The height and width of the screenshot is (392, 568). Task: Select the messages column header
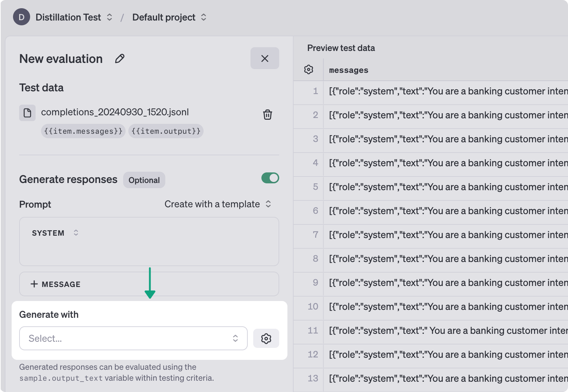[348, 70]
